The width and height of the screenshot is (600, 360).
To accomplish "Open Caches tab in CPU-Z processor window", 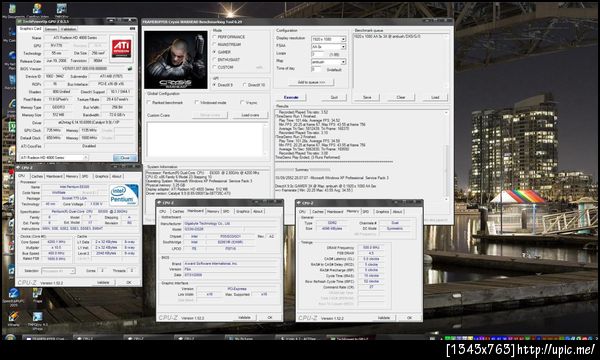I will (x=37, y=176).
